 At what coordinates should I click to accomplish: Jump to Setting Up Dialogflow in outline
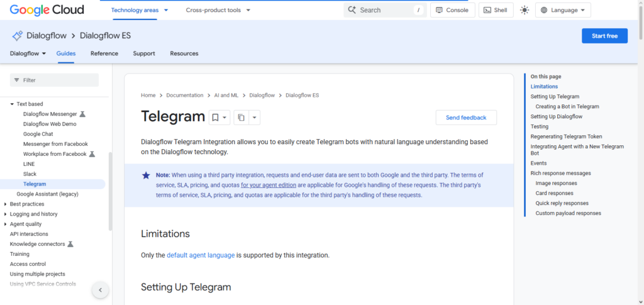pyautogui.click(x=557, y=116)
